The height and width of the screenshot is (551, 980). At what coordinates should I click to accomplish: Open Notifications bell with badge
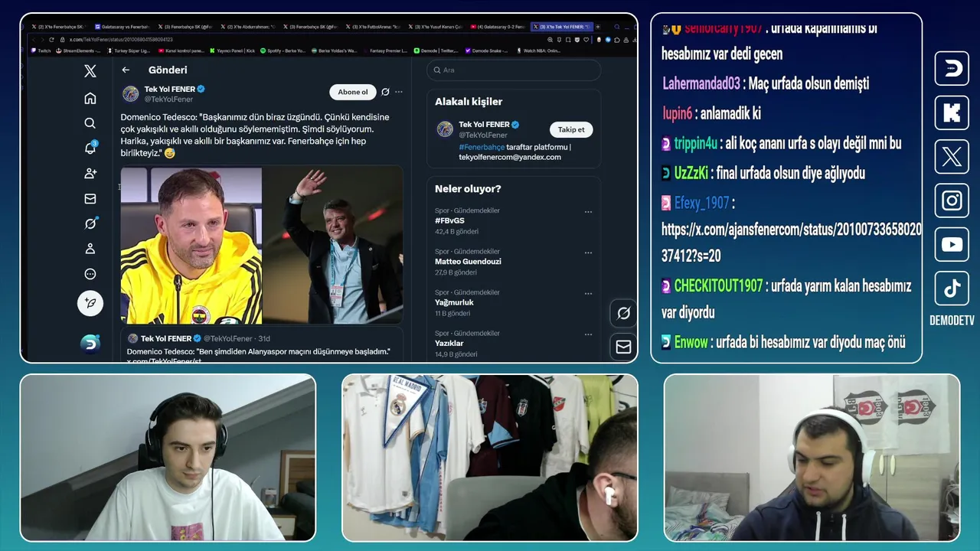click(90, 148)
